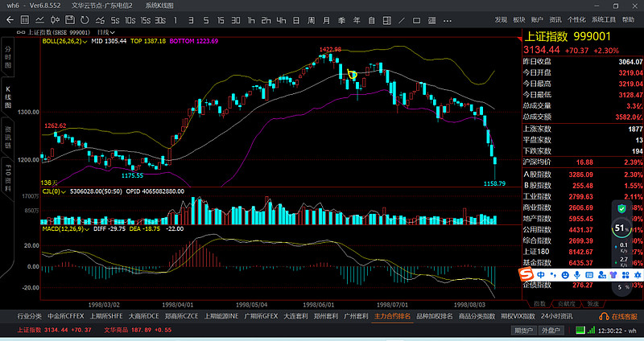The image size is (644, 341).
Task: Go back using the left arrow icon
Action: tap(10, 19)
